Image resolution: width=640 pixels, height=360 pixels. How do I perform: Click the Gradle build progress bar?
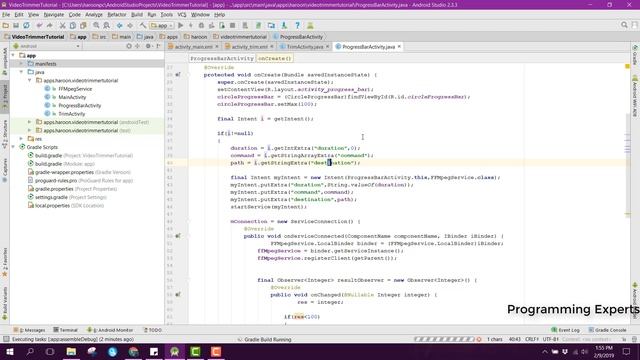tap(444, 339)
